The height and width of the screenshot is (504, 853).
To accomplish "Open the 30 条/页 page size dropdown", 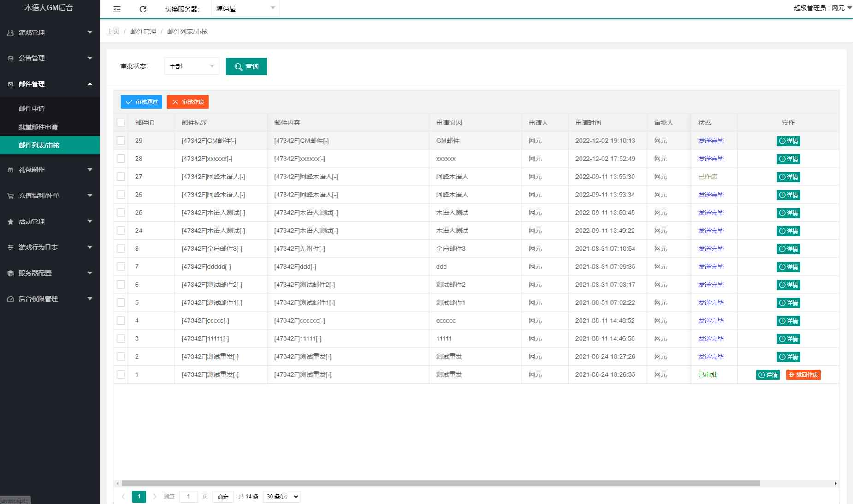I will (282, 497).
